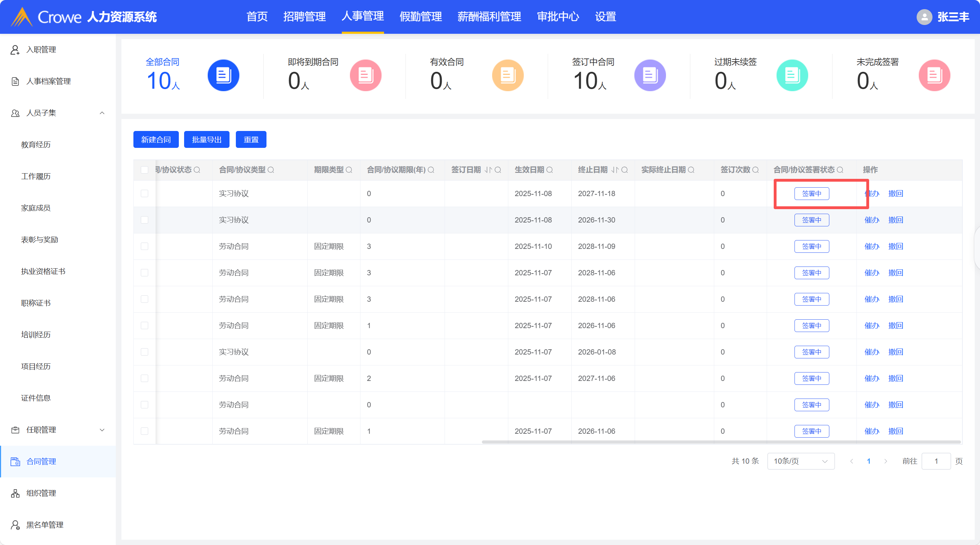Click the teal 过期未续签 document icon

[x=792, y=75]
